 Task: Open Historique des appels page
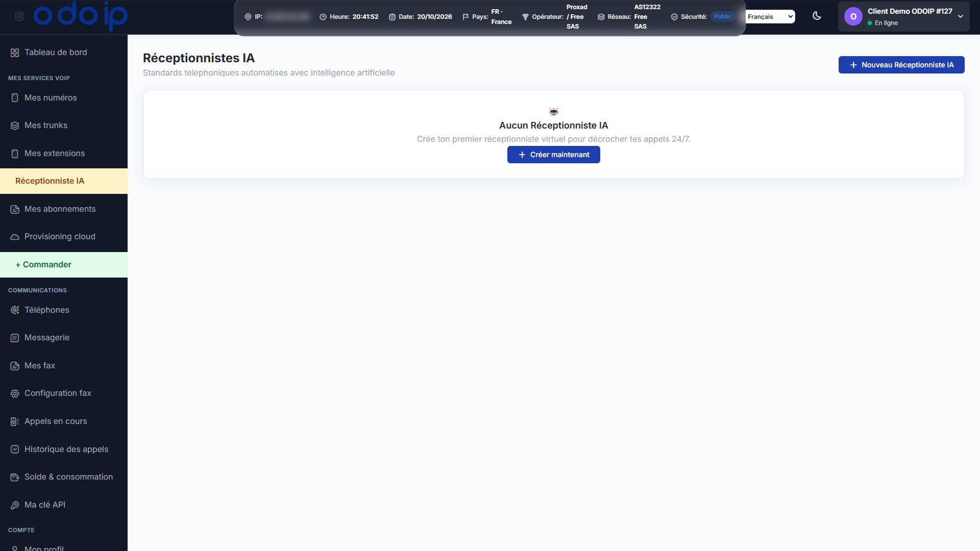tap(64, 449)
